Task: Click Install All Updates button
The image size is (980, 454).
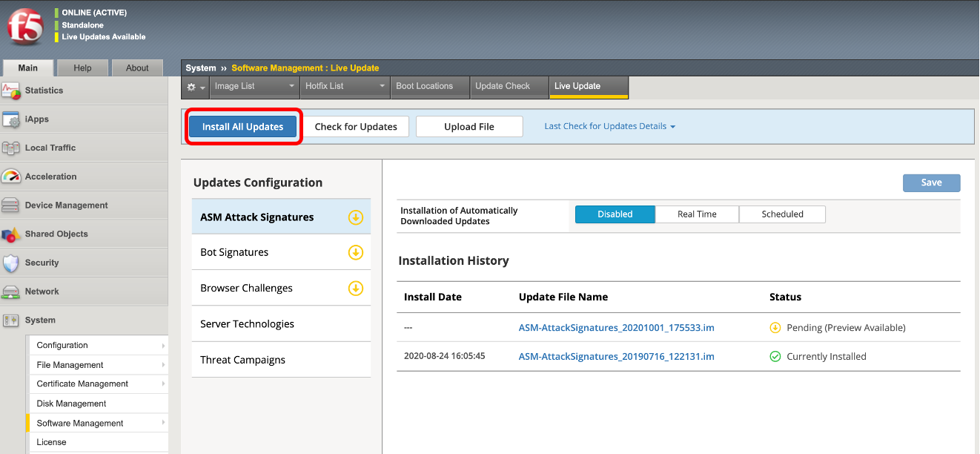Action: tap(243, 127)
